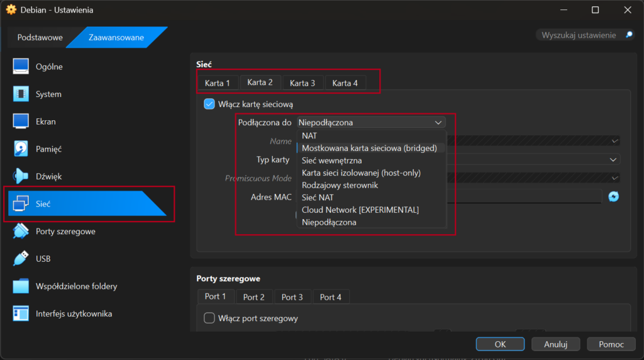The image size is (644, 360).
Task: Confirm settings with the OK button
Action: [x=500, y=344]
